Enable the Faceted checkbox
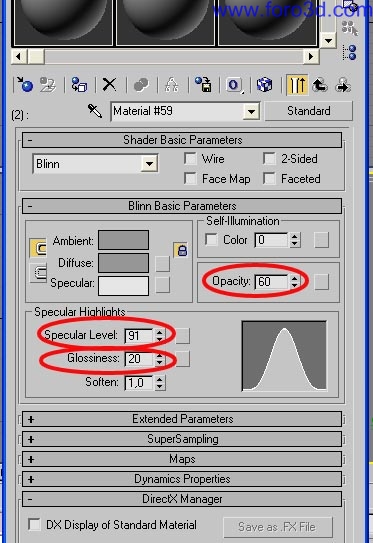This screenshot has height=543, width=373. point(269,179)
